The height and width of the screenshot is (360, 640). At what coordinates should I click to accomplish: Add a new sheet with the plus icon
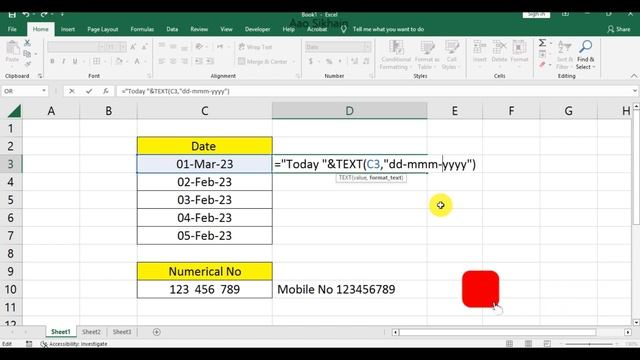[156, 332]
